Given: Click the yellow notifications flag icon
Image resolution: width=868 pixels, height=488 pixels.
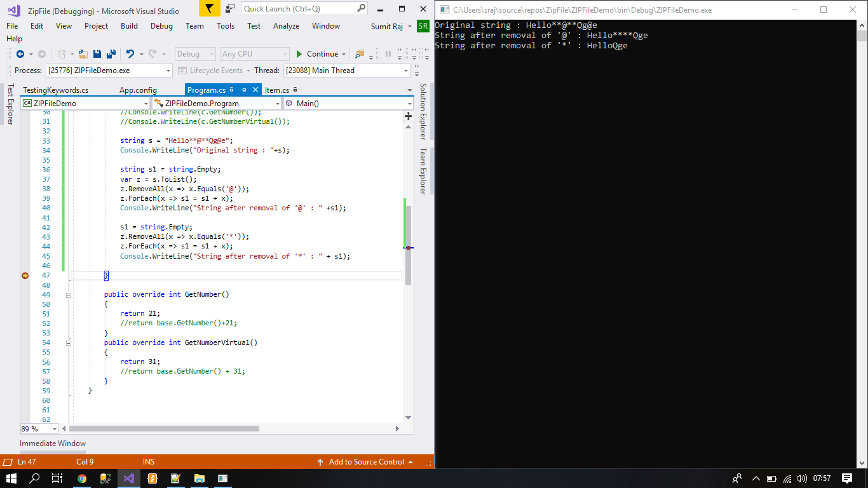Looking at the screenshot, I should (x=209, y=8).
